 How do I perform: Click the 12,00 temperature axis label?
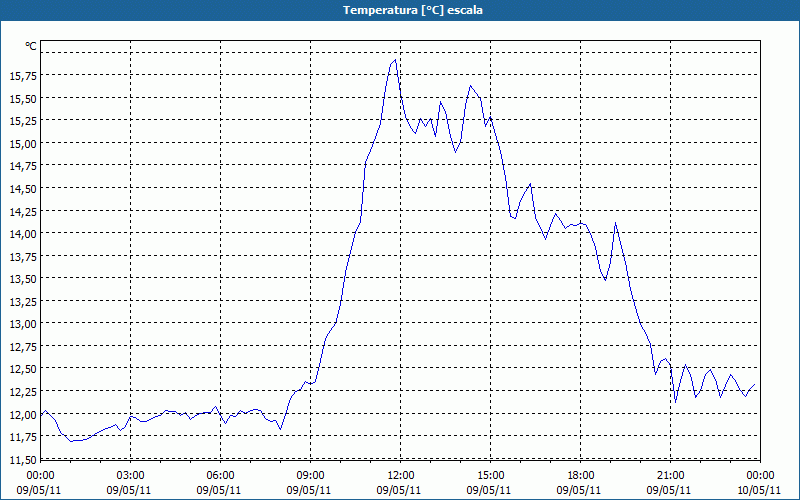23,414
